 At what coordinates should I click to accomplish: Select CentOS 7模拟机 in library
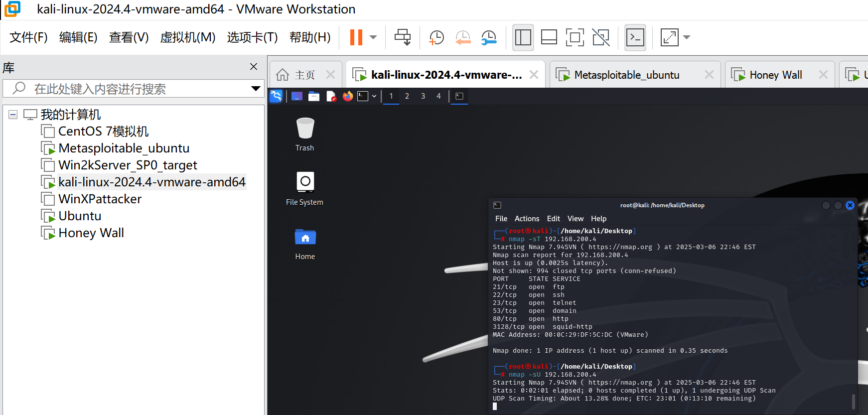coord(104,132)
